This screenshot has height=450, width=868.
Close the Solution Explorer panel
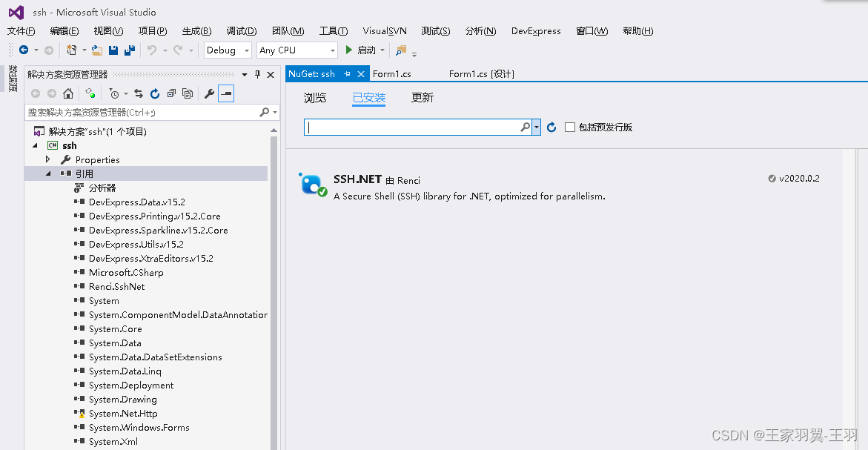click(x=271, y=74)
